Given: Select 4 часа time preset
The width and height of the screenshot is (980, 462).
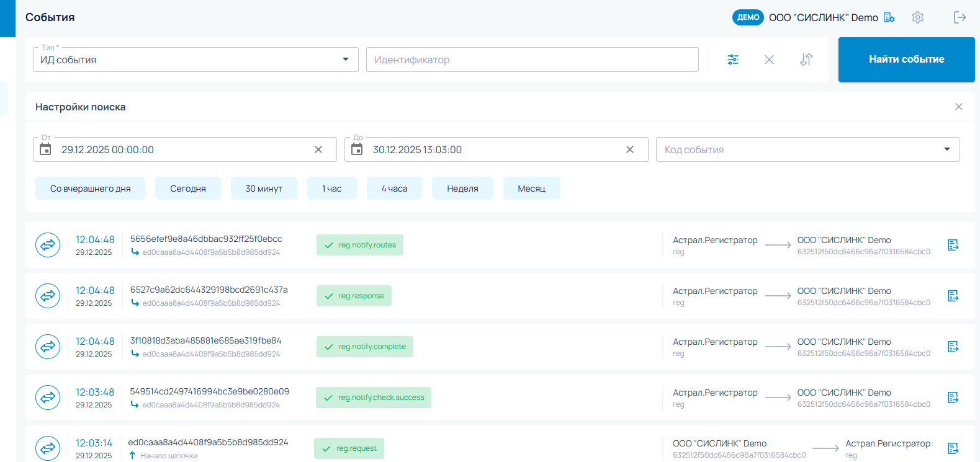Looking at the screenshot, I should [394, 189].
